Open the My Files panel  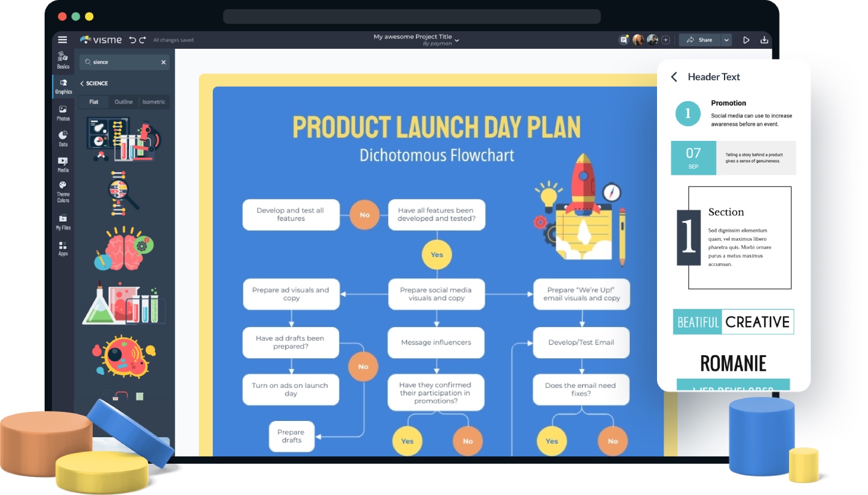[63, 221]
